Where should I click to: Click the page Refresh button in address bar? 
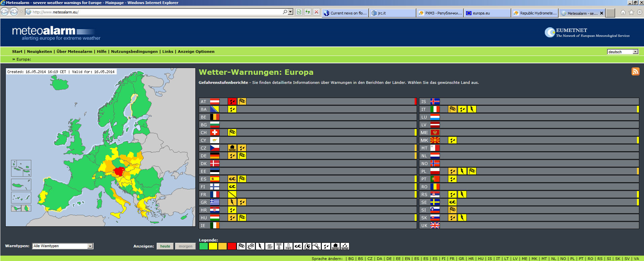308,12
